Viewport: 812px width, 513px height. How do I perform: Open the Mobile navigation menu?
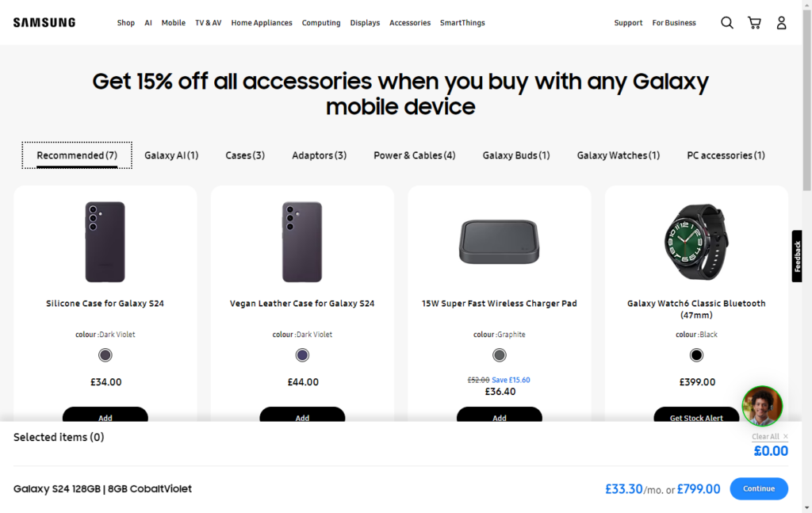(x=174, y=23)
